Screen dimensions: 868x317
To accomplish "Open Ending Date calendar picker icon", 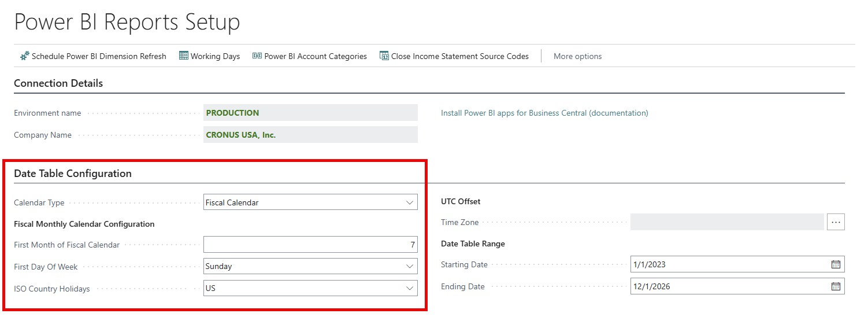I will pos(836,286).
